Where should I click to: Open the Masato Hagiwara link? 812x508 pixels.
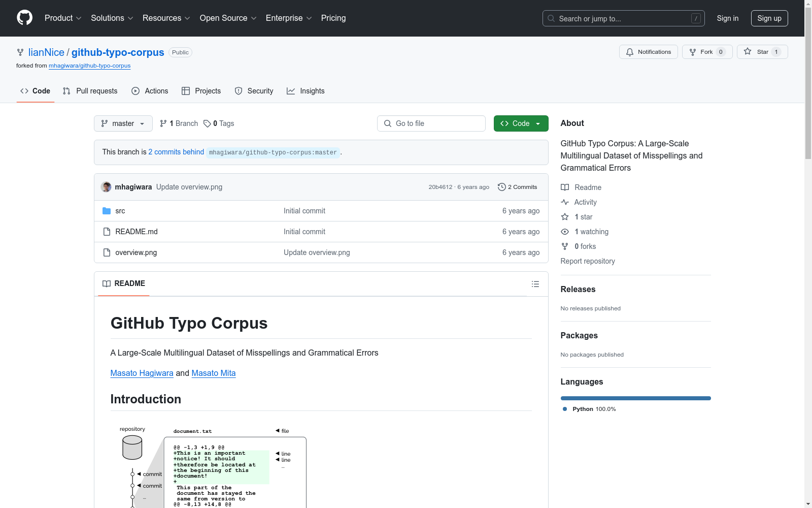click(x=142, y=373)
